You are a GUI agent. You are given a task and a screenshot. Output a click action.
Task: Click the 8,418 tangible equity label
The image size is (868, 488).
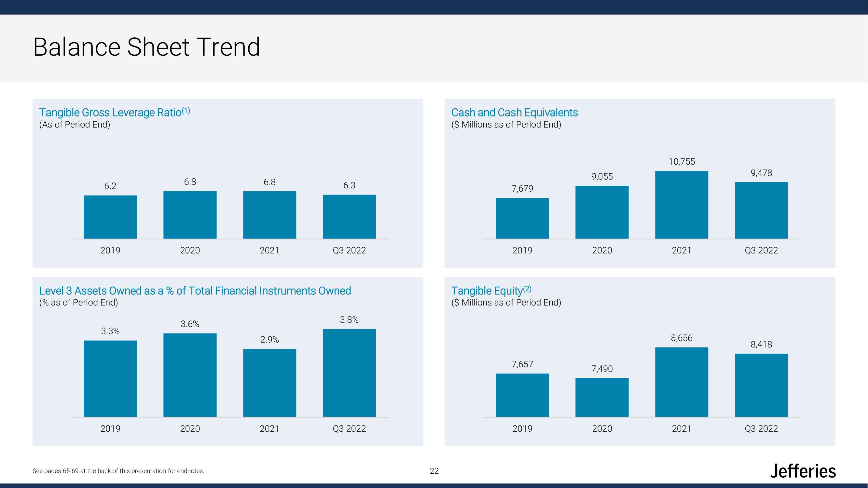[761, 345]
